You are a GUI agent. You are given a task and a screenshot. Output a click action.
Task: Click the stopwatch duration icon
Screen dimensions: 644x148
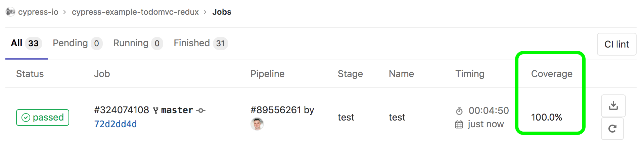459,111
